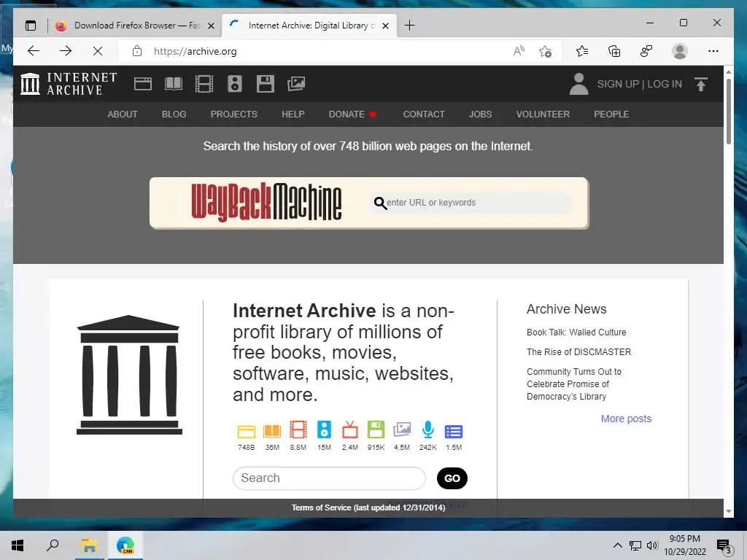View site information lock icon
This screenshot has width=747, height=560.
pos(137,51)
